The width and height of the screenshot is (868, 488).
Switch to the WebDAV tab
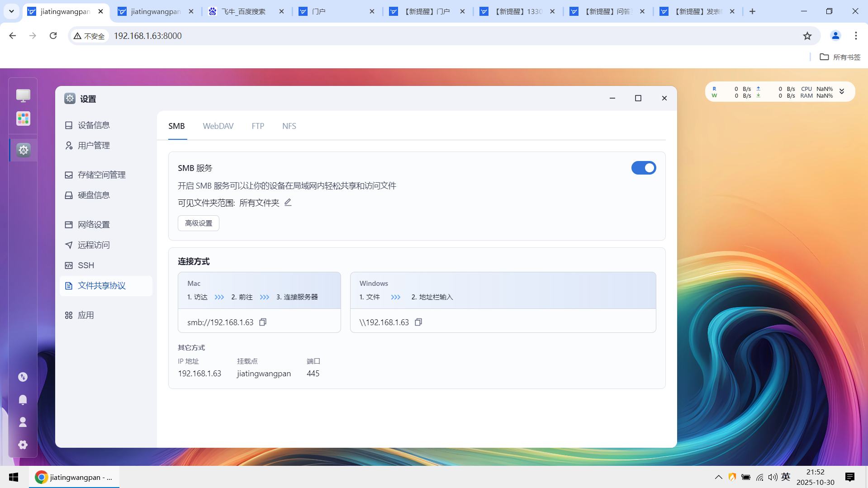[218, 126]
